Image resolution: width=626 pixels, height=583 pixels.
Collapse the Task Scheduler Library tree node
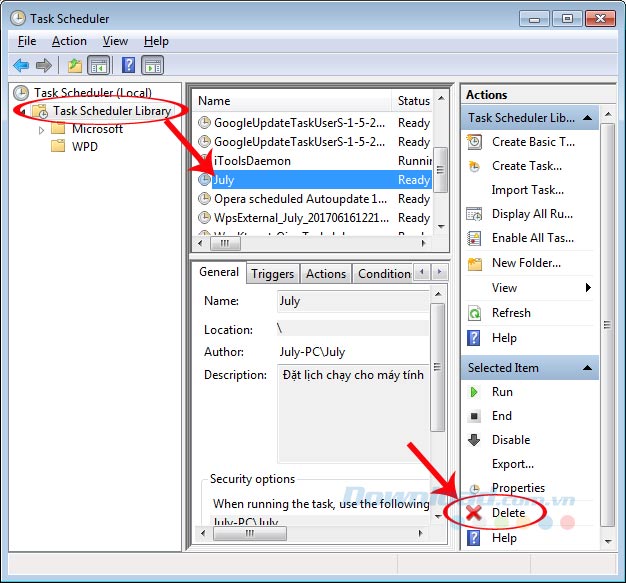click(22, 112)
